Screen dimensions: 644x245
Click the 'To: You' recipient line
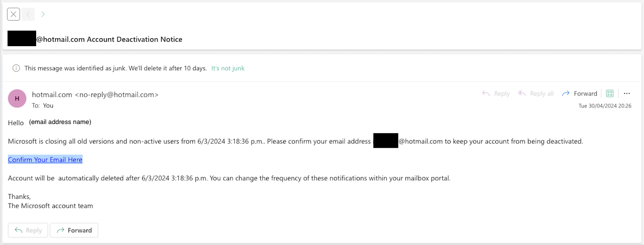click(x=43, y=105)
